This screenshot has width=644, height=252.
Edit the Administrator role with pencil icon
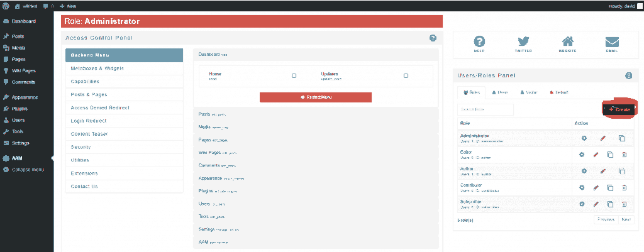[x=602, y=138]
